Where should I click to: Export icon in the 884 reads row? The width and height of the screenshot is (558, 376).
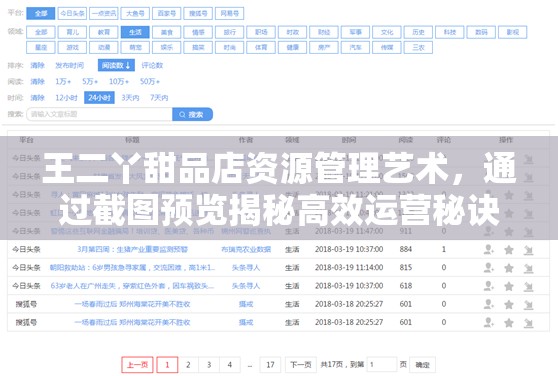tap(528, 250)
